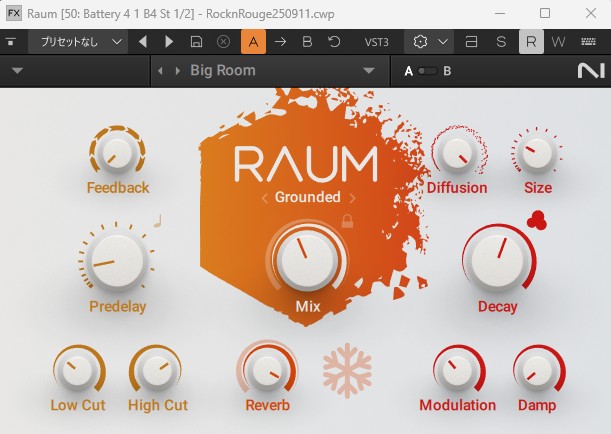611x434 pixels.
Task: Click the Reverb knob
Action: click(x=267, y=370)
